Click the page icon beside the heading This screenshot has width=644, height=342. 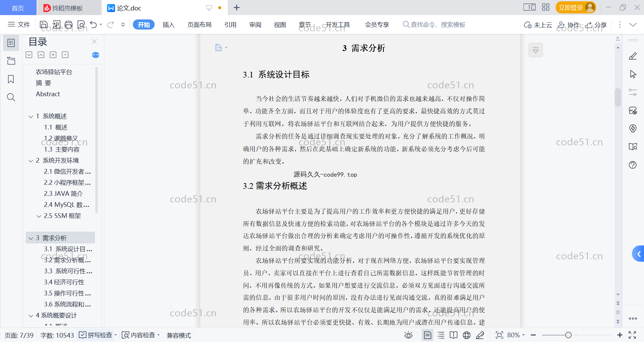point(218,48)
